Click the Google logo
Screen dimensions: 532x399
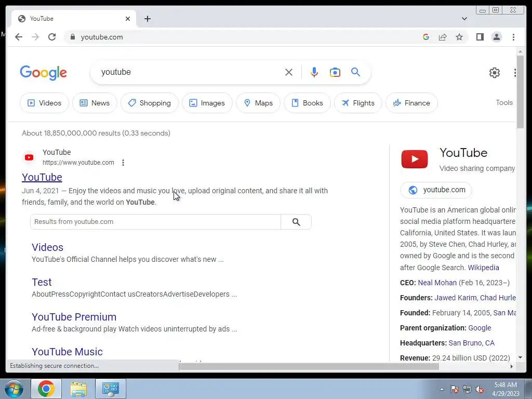44,73
